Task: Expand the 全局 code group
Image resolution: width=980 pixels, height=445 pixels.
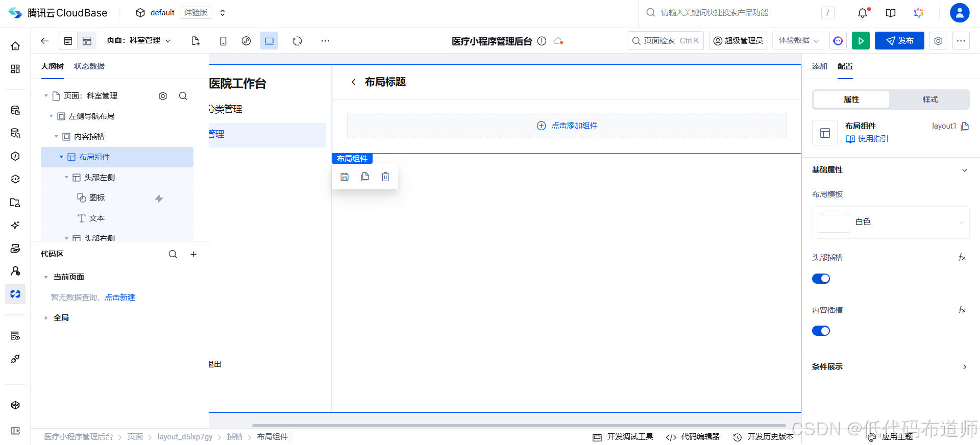Action: [x=46, y=318]
